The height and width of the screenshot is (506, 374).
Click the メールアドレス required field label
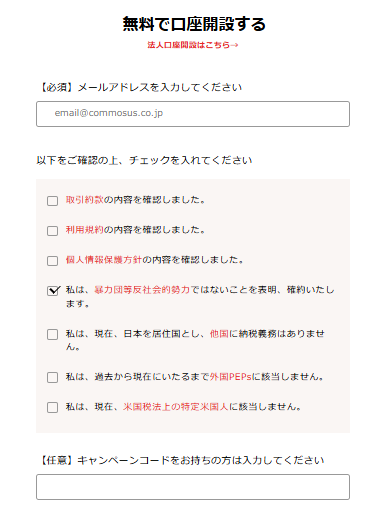(139, 87)
